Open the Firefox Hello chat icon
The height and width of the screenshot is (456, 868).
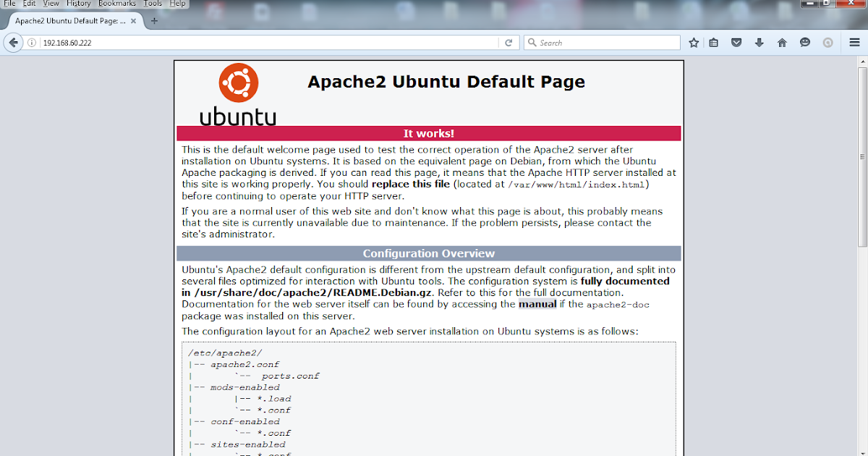804,42
